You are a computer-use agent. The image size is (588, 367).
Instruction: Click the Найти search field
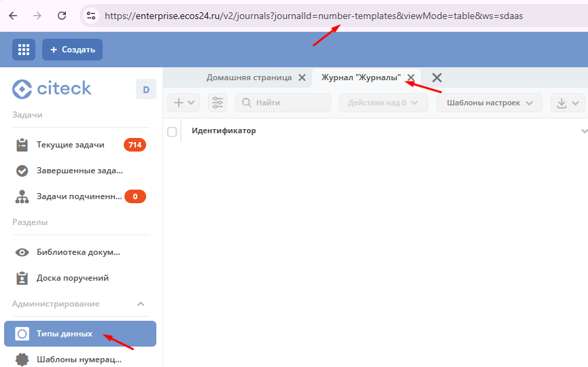pos(284,103)
